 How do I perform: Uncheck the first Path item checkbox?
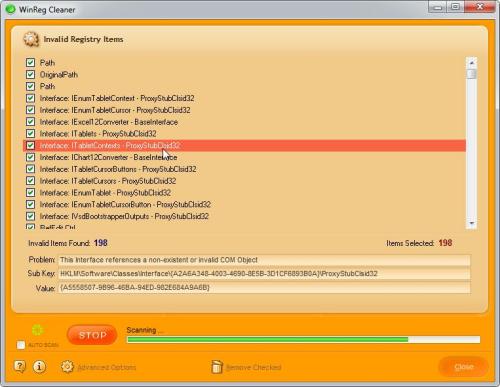(x=30, y=63)
